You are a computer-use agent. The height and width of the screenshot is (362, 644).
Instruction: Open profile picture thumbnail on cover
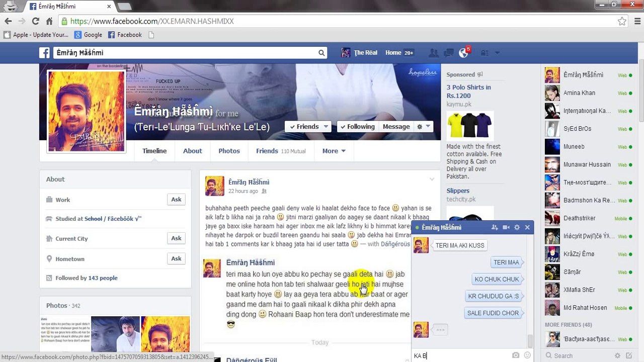pyautogui.click(x=86, y=111)
